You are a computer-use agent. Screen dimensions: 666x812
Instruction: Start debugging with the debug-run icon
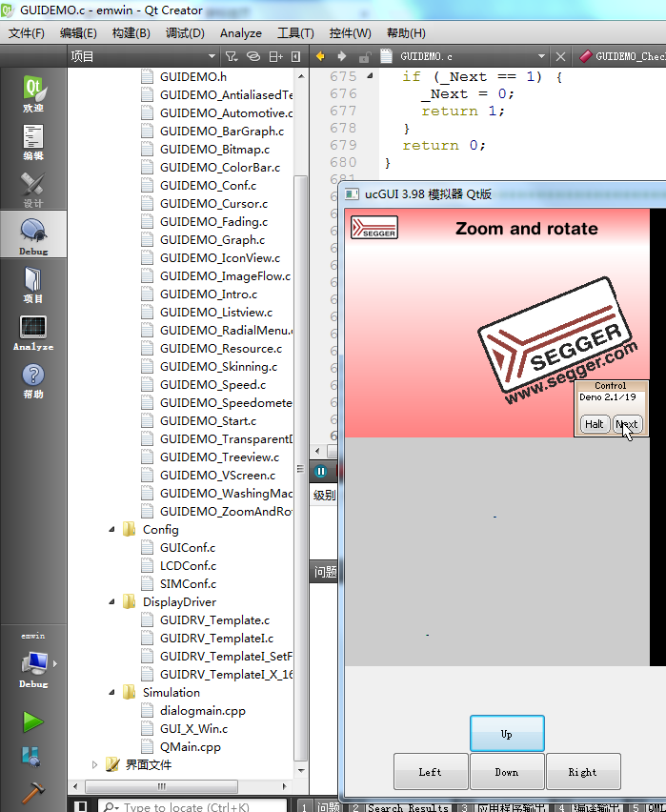pos(33,758)
